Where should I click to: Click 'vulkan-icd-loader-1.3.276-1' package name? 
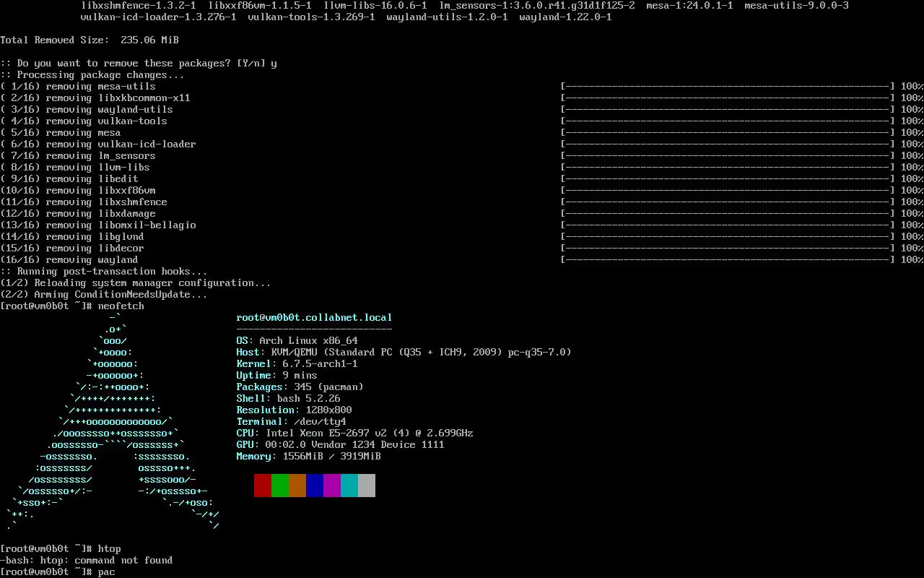159,17
